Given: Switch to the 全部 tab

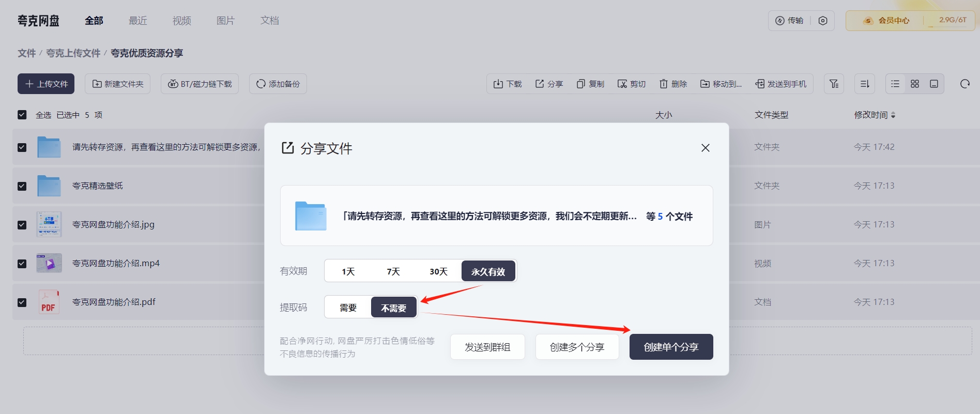Looking at the screenshot, I should 94,21.
